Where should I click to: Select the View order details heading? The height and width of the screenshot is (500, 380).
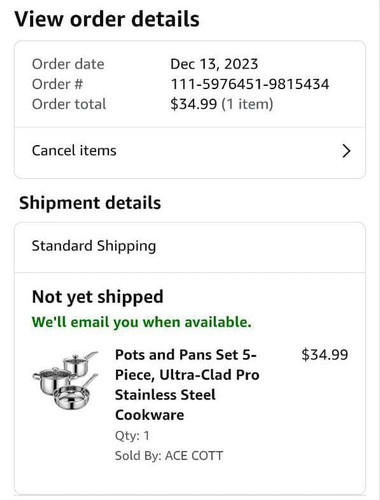pyautogui.click(x=107, y=19)
